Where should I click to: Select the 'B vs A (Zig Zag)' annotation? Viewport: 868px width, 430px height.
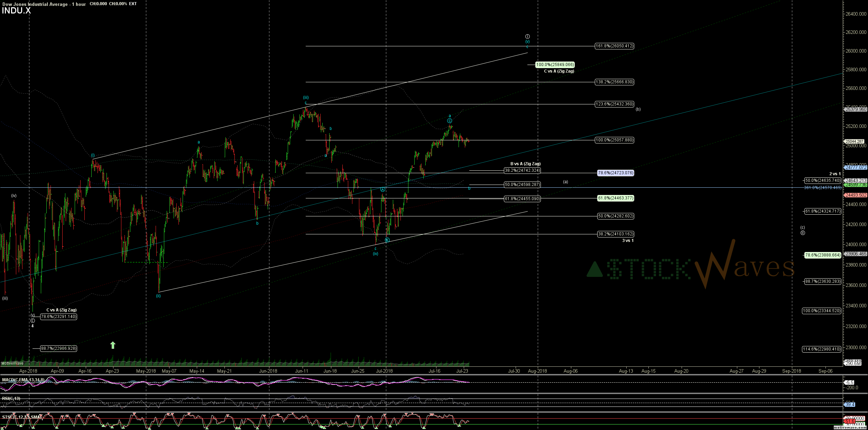click(525, 164)
